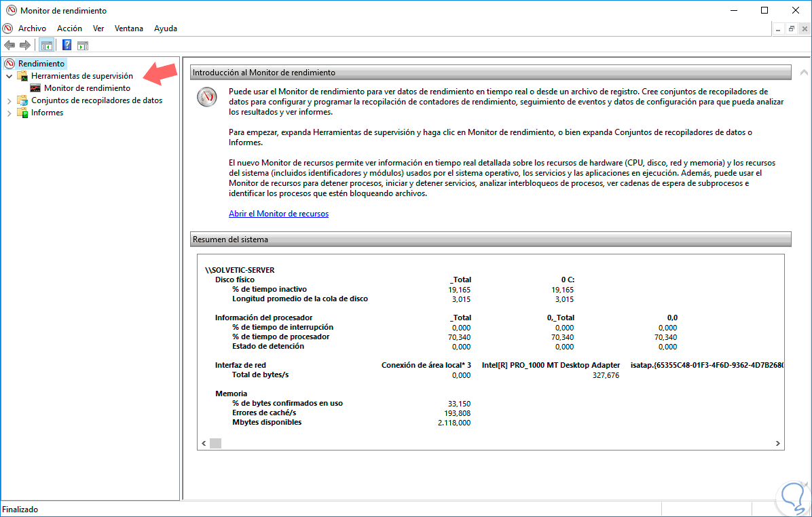
Task: Collapse the Introducción section with chevron
Action: pos(804,73)
